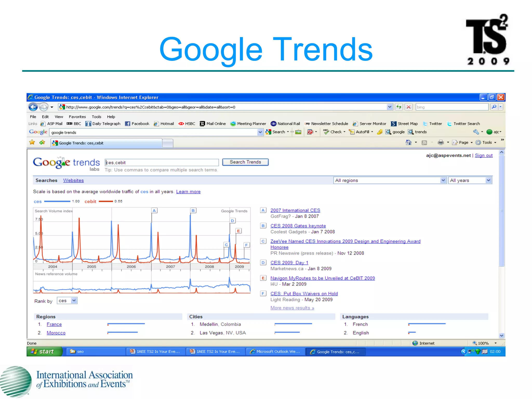Open the Street Map bookmark

point(404,124)
